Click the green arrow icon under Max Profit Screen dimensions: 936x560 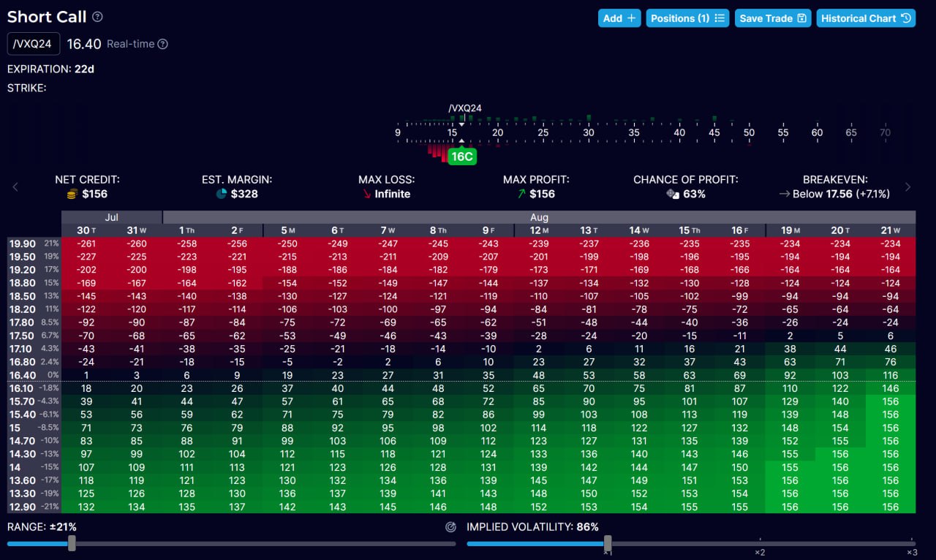(521, 194)
